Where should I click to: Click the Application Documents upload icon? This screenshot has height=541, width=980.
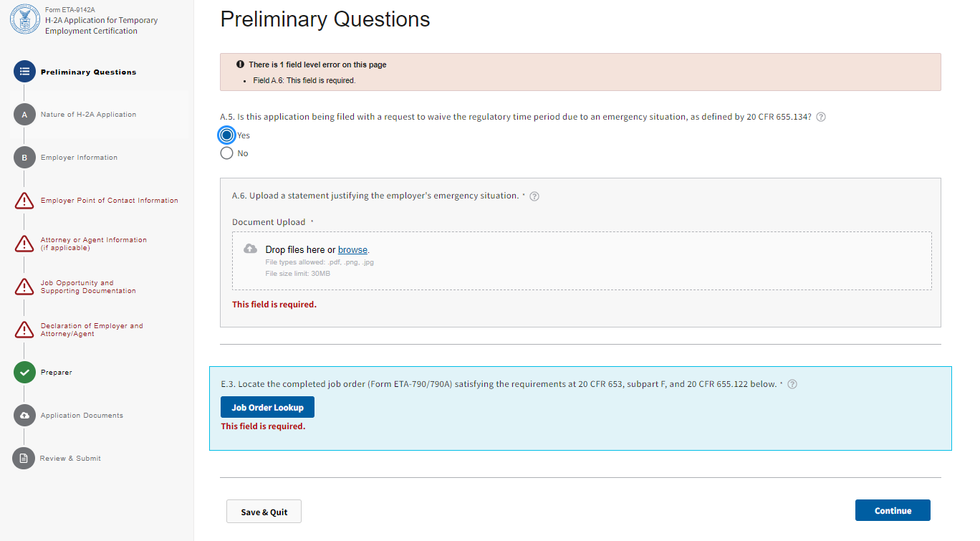coord(24,416)
